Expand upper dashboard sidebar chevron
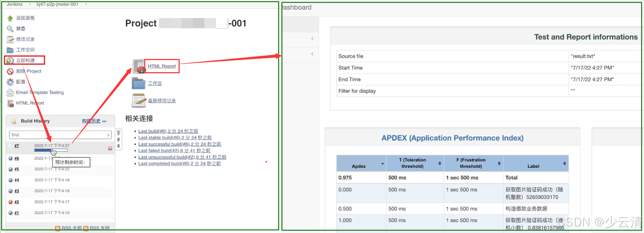 coord(312,38)
